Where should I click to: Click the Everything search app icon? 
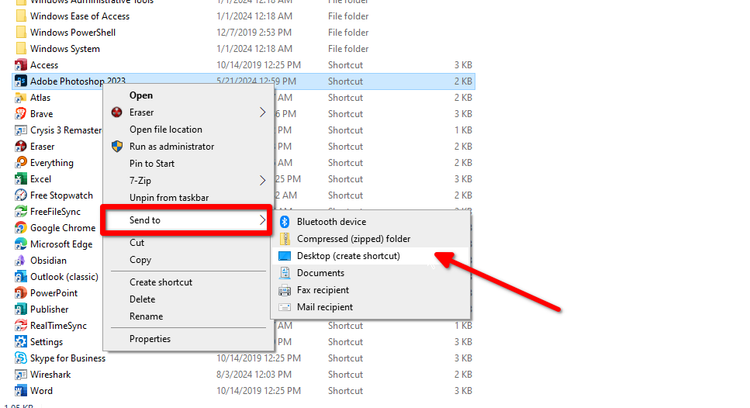(21, 163)
